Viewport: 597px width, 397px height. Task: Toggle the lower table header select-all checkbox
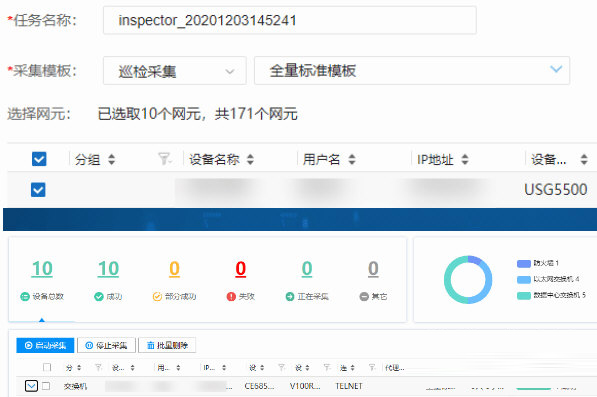pos(47,367)
